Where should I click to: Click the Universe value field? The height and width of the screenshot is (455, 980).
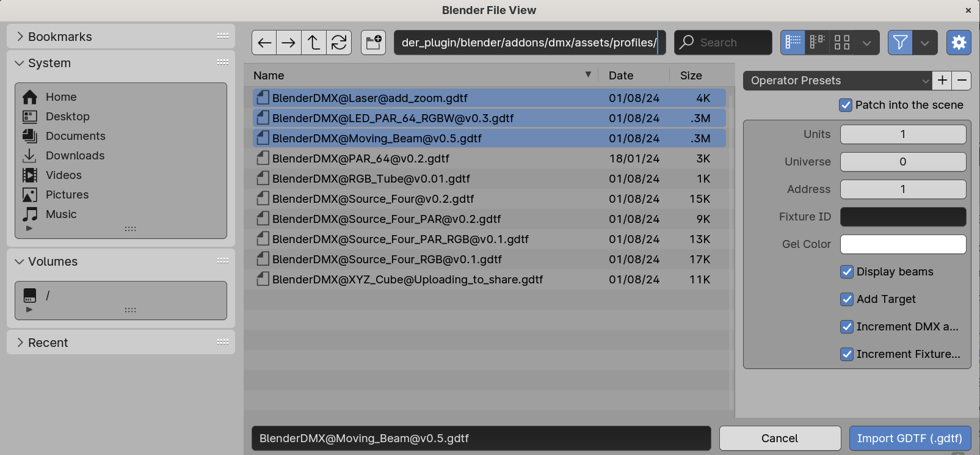pos(903,162)
